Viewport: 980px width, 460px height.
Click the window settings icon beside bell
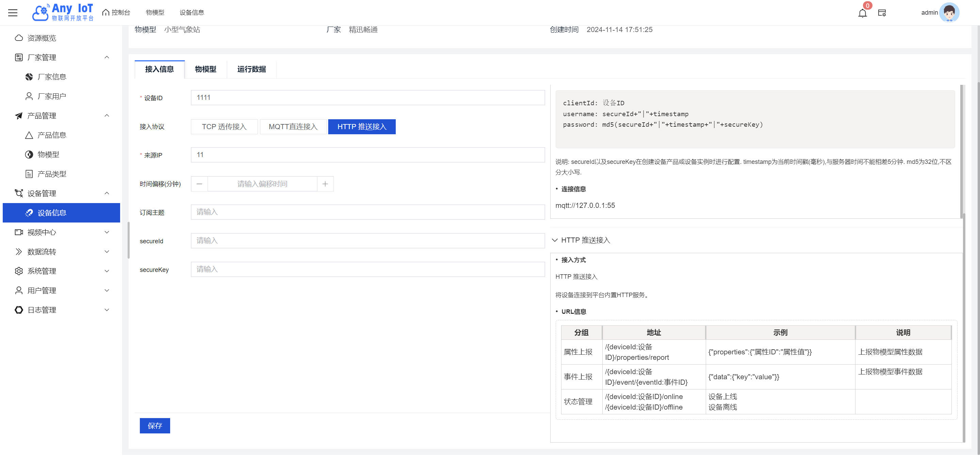click(x=882, y=13)
